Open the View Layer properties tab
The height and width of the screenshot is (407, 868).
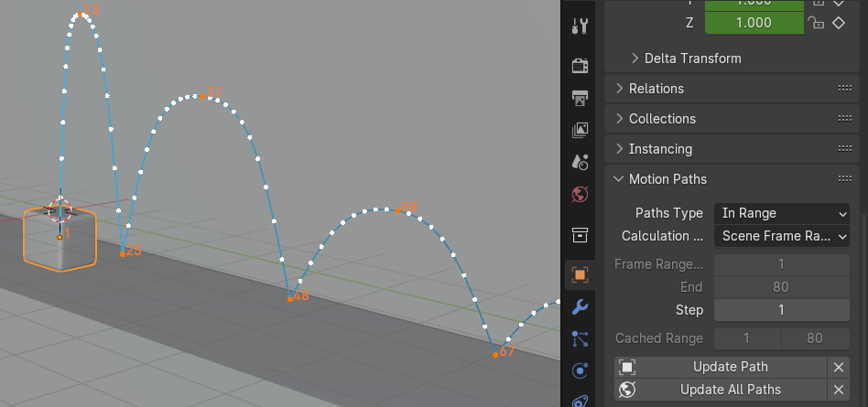[580, 130]
